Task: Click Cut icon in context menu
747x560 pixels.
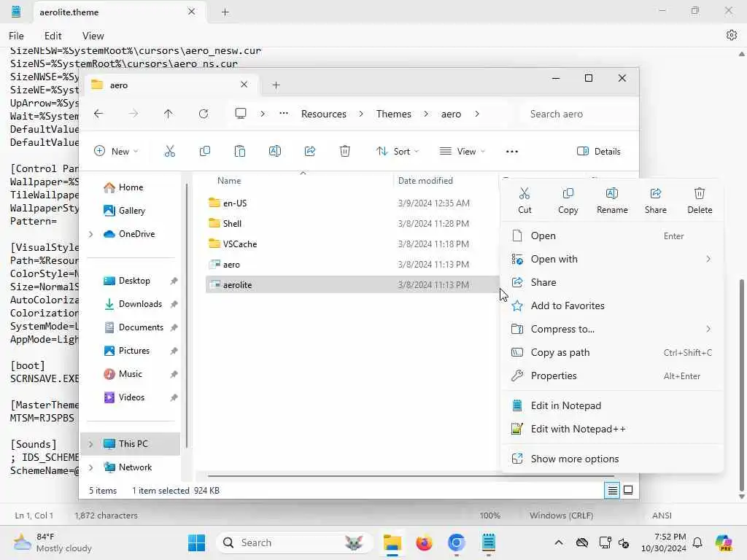Action: (x=524, y=193)
